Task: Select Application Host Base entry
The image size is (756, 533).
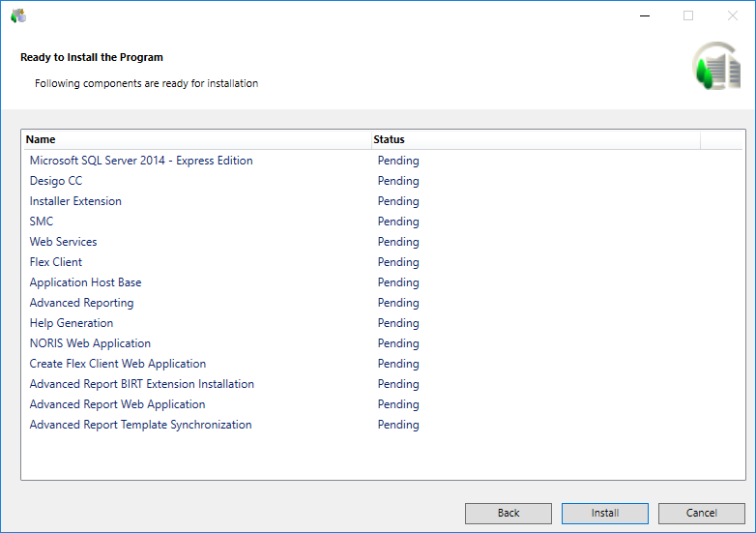Action: (85, 282)
